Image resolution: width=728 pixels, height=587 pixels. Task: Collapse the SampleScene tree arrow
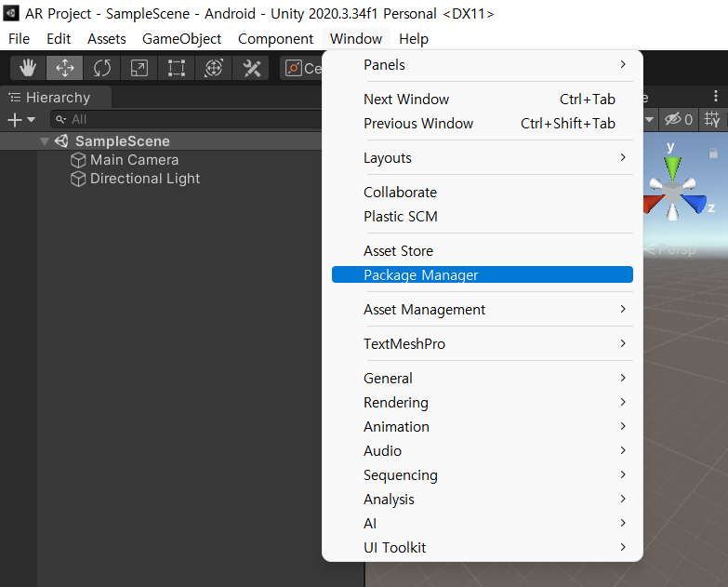(x=45, y=141)
